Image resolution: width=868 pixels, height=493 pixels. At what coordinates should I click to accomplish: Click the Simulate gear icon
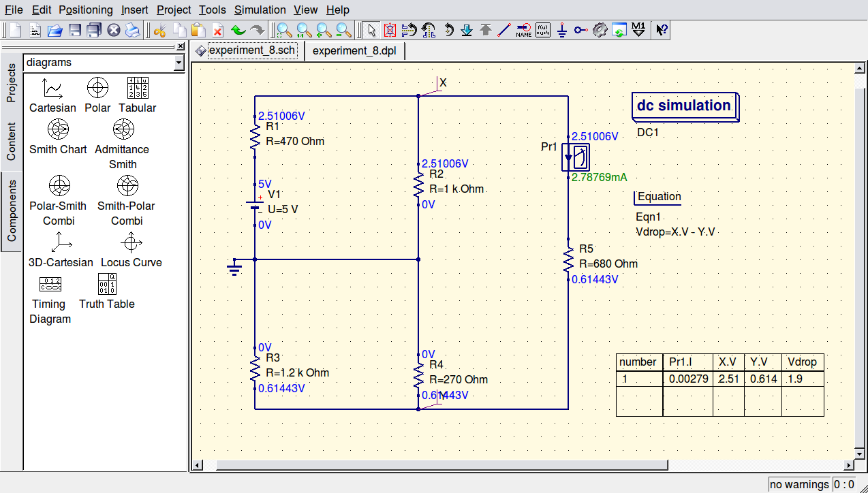600,30
